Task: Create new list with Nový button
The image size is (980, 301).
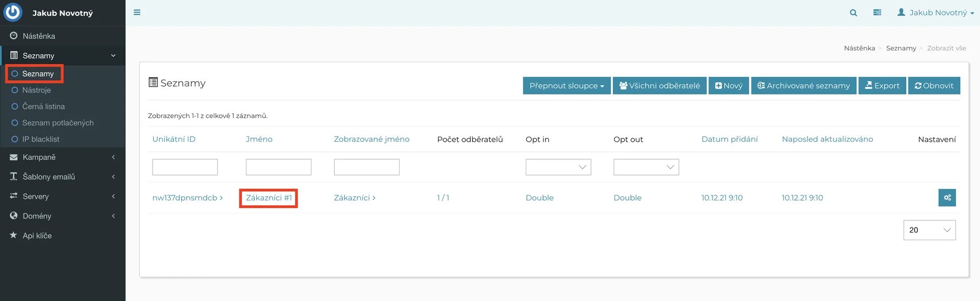Action: pos(728,86)
